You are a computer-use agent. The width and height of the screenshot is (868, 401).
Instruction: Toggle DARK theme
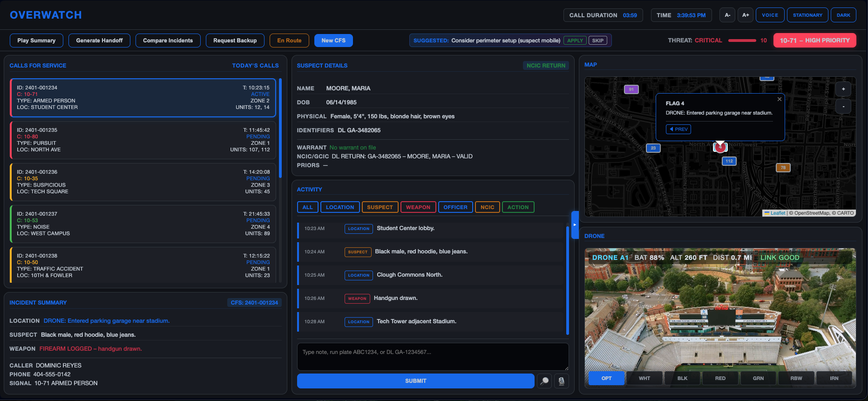[x=843, y=15]
